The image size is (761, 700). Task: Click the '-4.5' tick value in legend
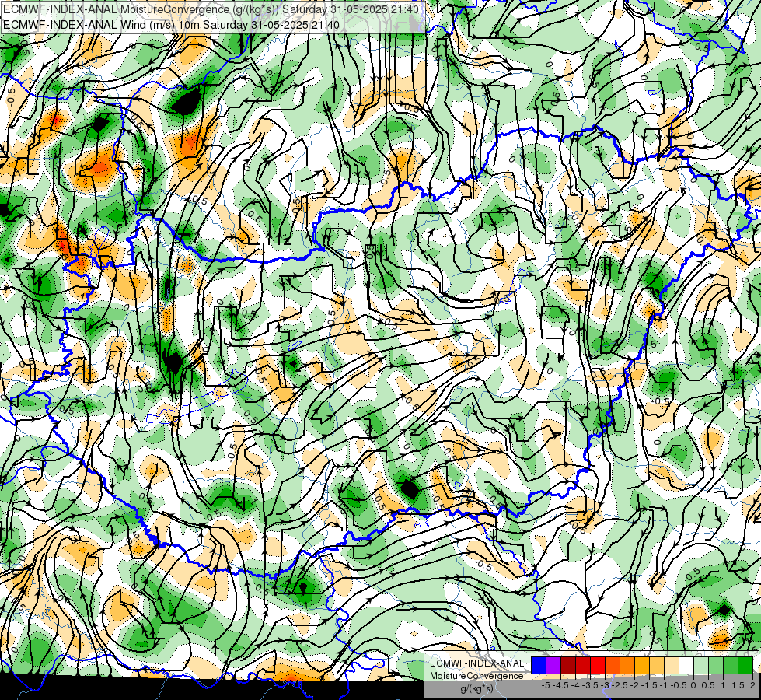point(561,685)
